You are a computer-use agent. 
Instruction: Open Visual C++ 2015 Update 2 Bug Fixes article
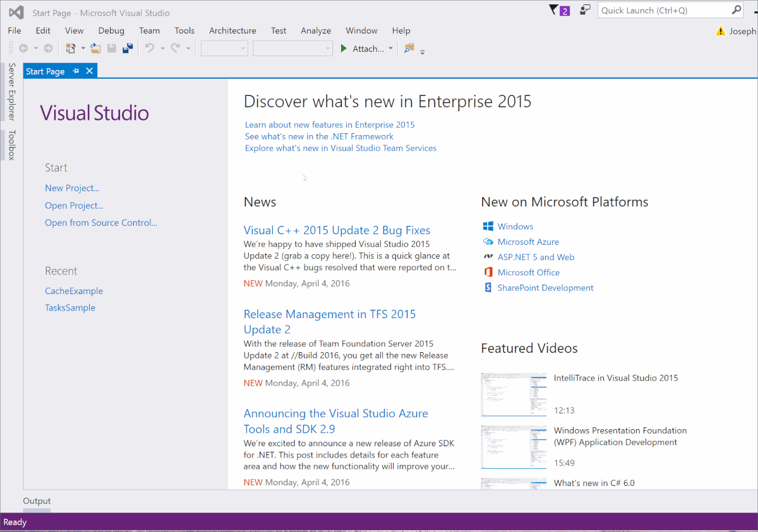click(x=337, y=230)
